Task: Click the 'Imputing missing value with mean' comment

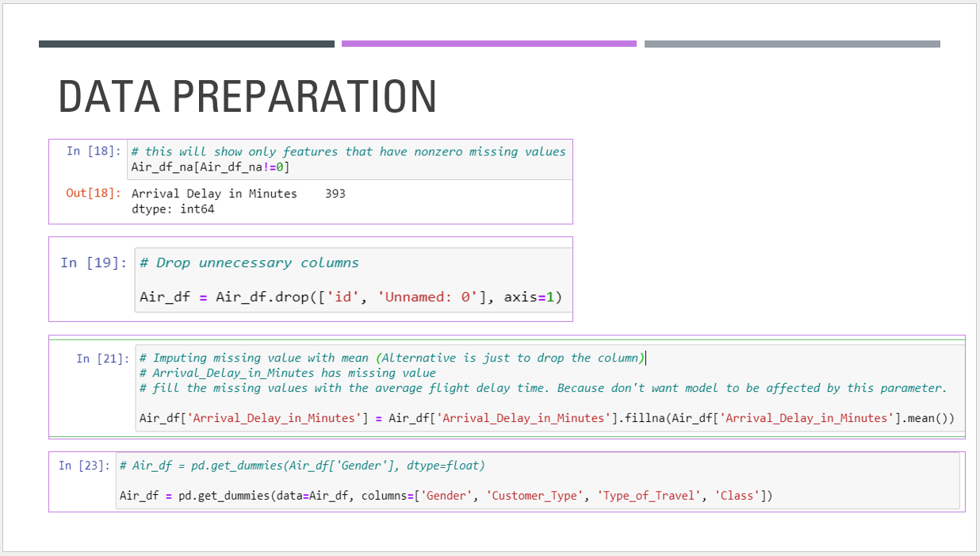Action: tap(392, 358)
